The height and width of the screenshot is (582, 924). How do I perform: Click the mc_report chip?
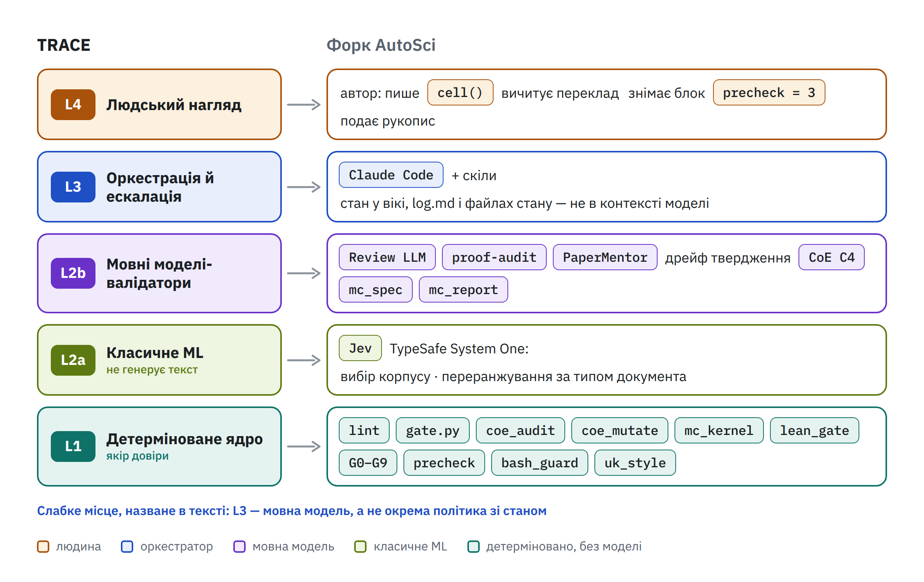pyautogui.click(x=463, y=290)
